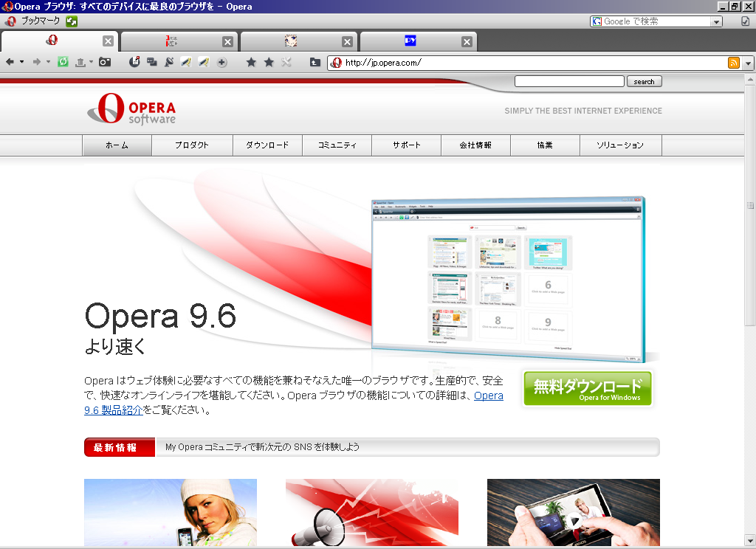
Task: Click the address bar URL field
Action: coord(534,63)
